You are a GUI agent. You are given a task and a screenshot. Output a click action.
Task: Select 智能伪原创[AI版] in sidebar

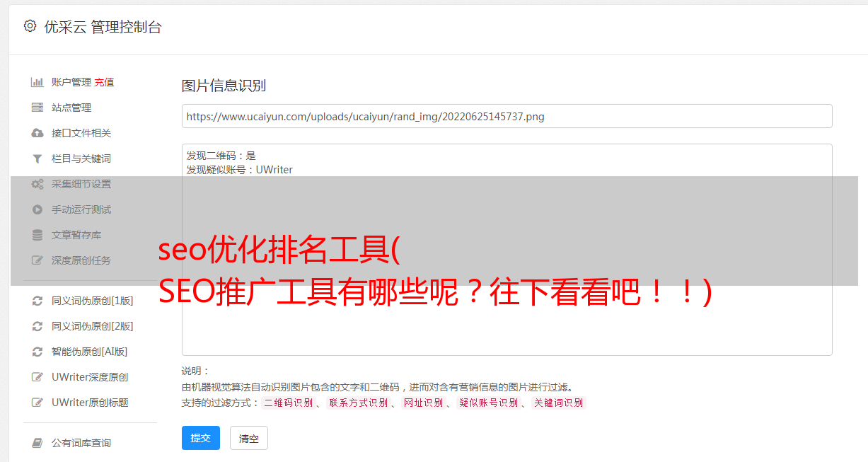point(89,352)
